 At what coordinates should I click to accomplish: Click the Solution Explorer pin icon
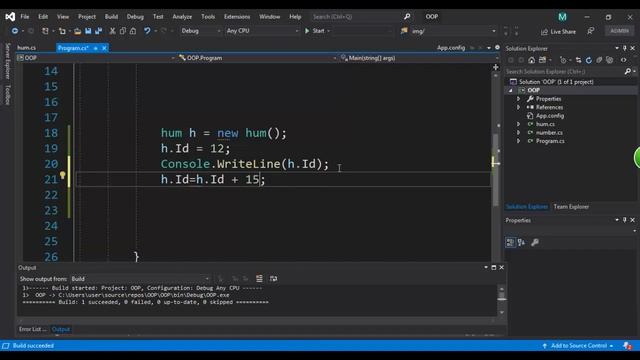pyautogui.click(x=624, y=48)
